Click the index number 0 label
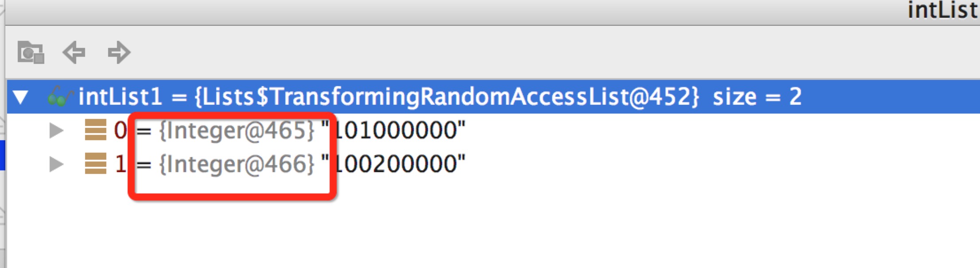980x268 pixels. tap(120, 130)
